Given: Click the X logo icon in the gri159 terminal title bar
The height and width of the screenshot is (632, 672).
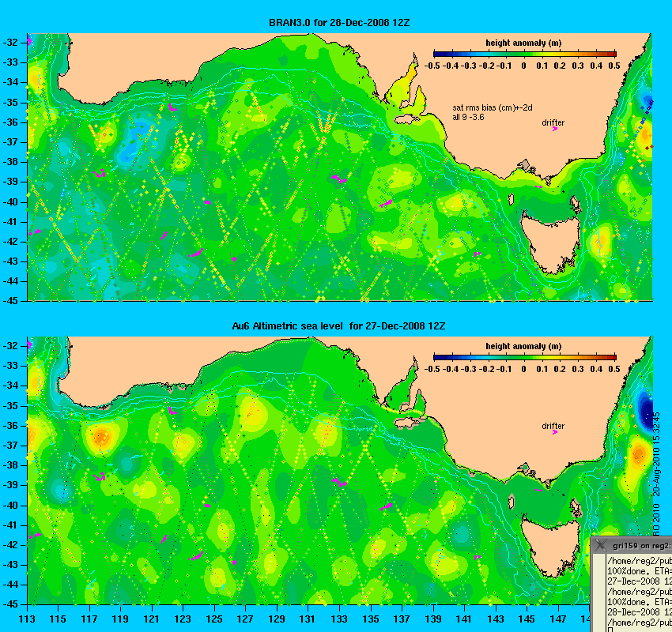Looking at the screenshot, I should point(601,545).
